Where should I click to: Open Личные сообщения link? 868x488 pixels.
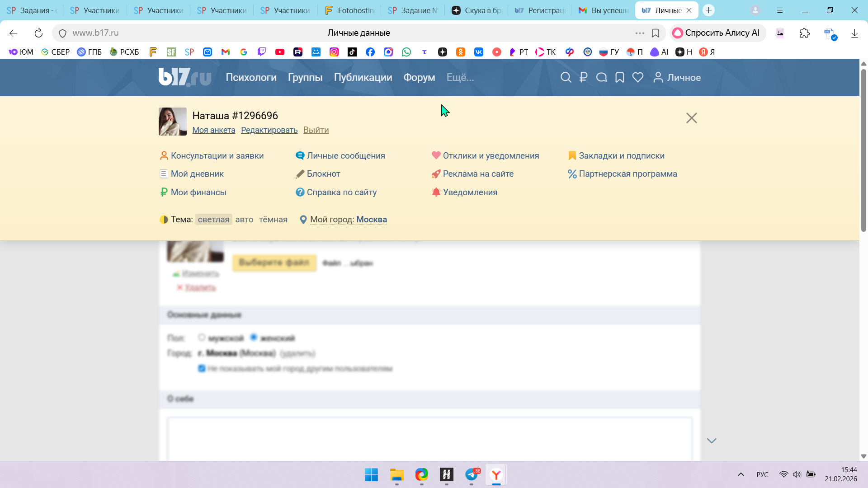click(345, 156)
